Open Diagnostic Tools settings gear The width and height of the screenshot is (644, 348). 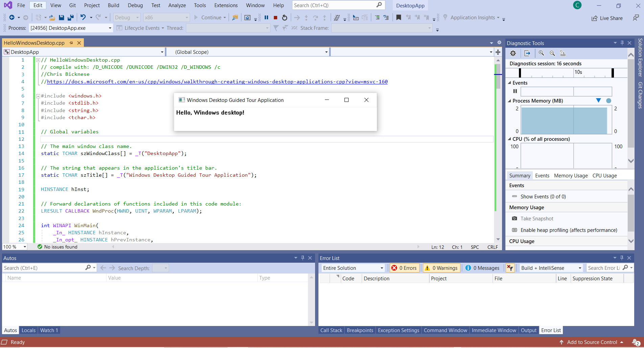click(512, 53)
